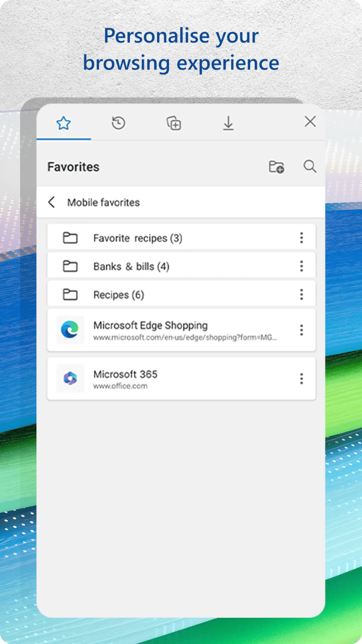Go back from Mobile favorites
362x644 pixels.
coord(52,202)
